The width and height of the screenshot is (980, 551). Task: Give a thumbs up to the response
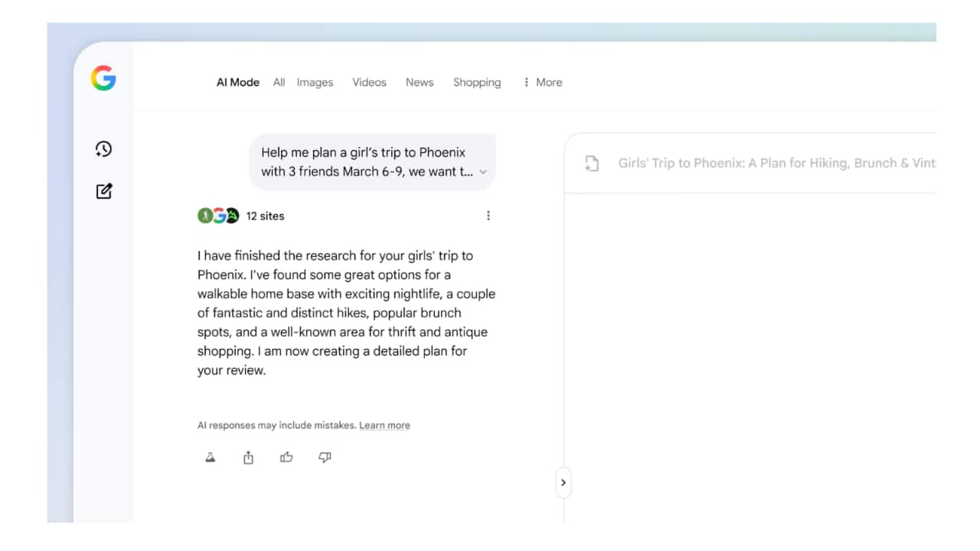286,457
